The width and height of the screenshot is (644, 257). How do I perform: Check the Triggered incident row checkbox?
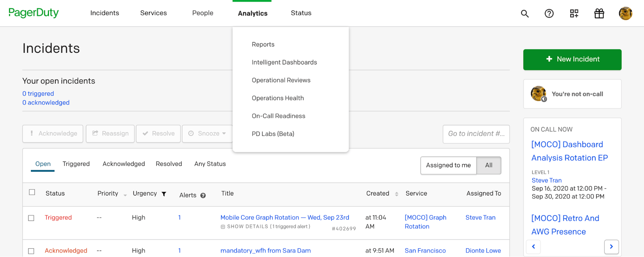click(x=32, y=218)
